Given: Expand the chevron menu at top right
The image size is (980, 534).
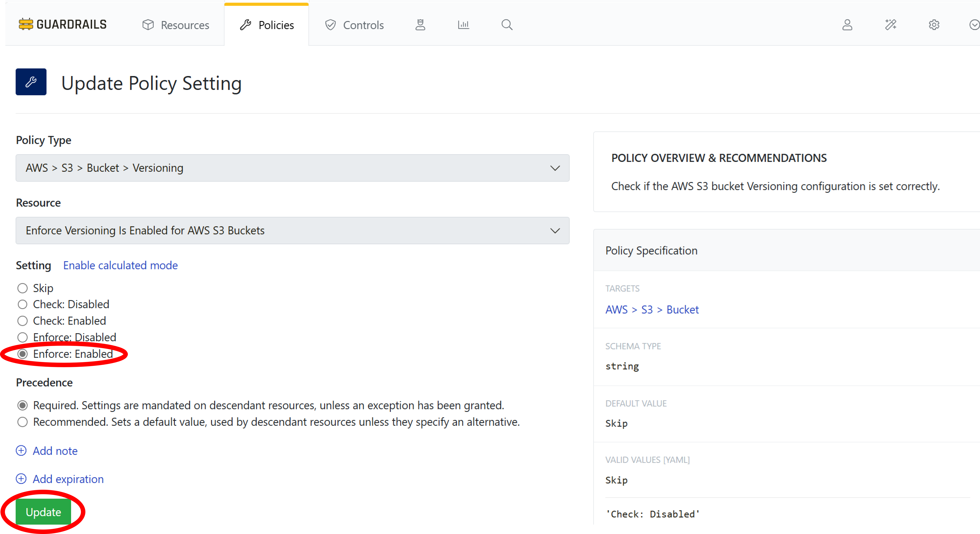Looking at the screenshot, I should point(975,24).
